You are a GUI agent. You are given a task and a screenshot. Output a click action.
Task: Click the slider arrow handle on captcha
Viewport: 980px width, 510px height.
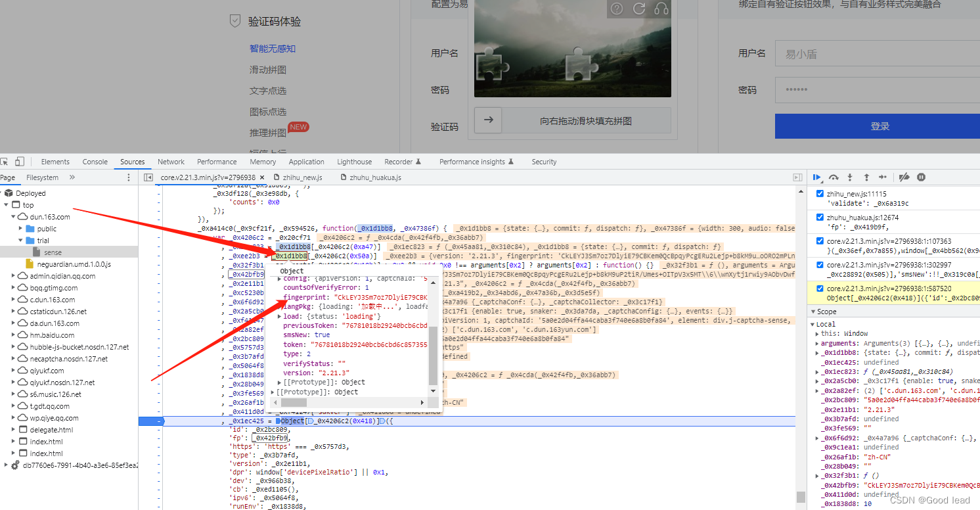point(488,120)
